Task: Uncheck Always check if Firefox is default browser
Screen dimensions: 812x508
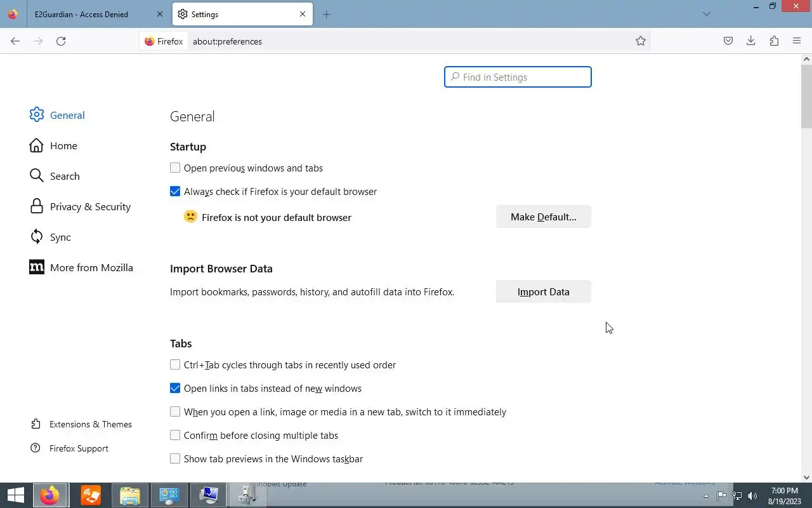Action: (x=175, y=192)
